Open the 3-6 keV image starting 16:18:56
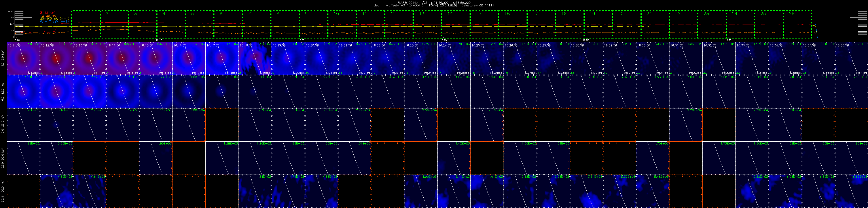868x208 pixels. click(x=255, y=58)
